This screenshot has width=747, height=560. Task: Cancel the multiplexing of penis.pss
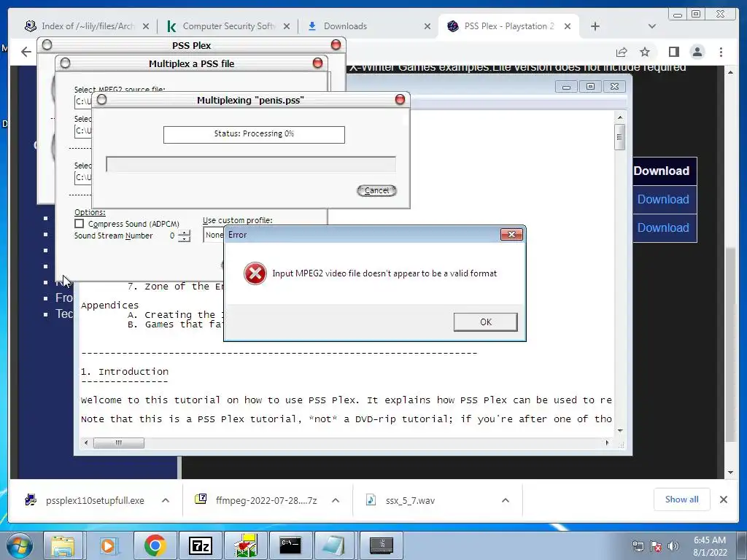[377, 190]
